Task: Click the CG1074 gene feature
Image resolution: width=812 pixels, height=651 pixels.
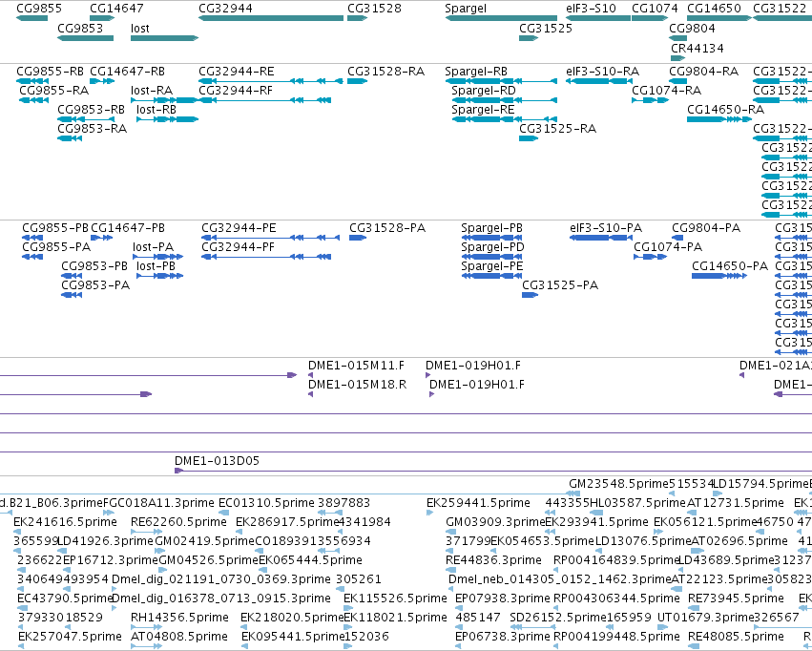Action: 650,18
